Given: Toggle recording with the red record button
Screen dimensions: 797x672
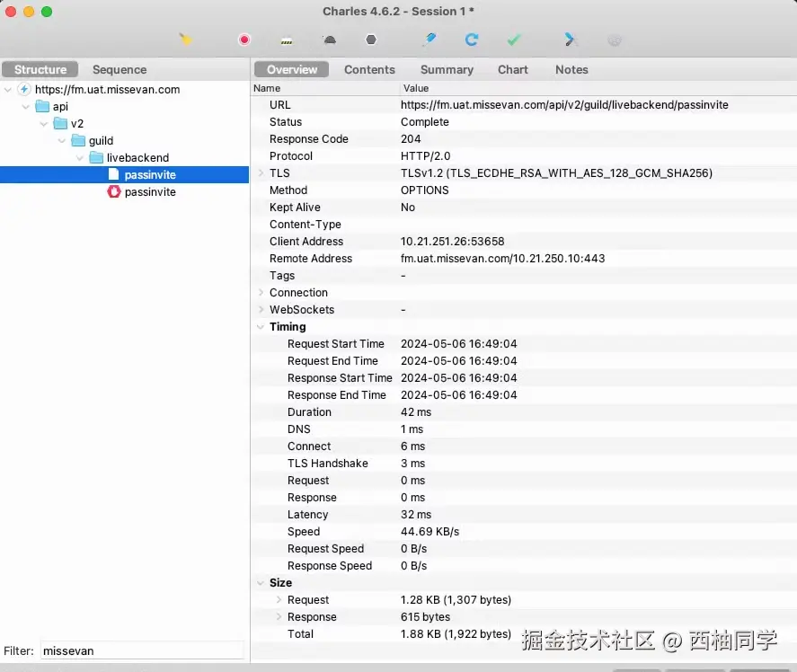Looking at the screenshot, I should 244,40.
